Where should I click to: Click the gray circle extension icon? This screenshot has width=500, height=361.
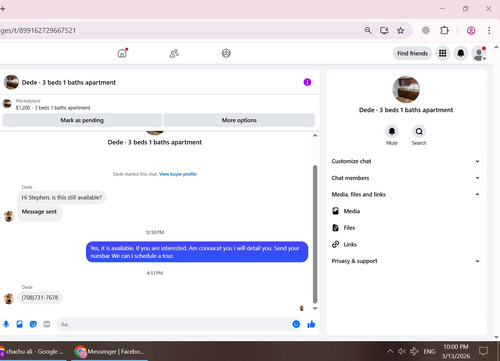point(426,30)
